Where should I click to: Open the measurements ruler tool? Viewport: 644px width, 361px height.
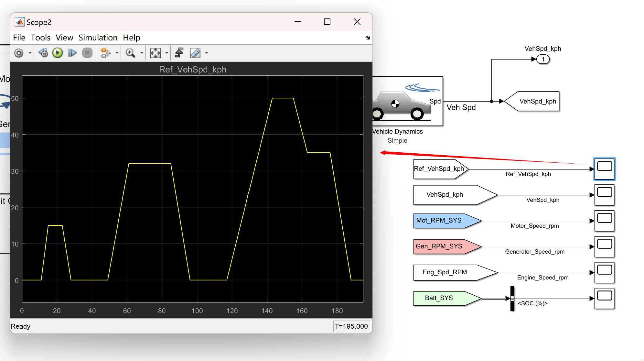pos(196,53)
